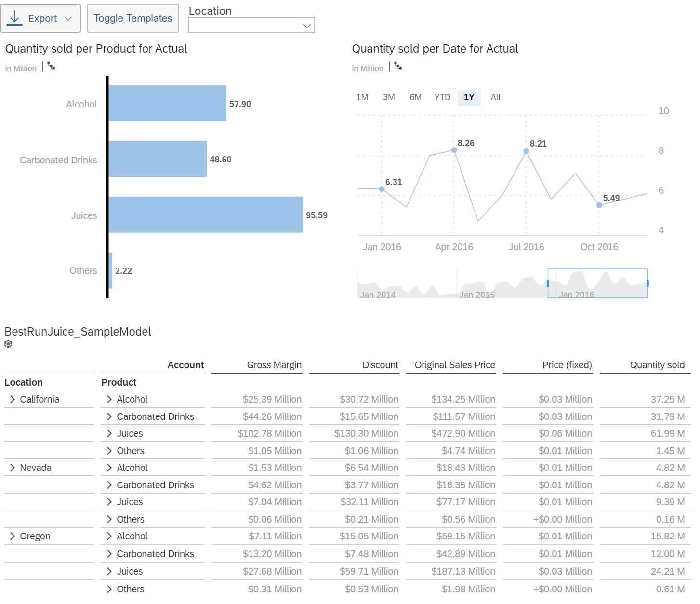Screen dimensions: 700x604
Task: Expand California Carbonated Drinks row
Action: click(x=109, y=416)
